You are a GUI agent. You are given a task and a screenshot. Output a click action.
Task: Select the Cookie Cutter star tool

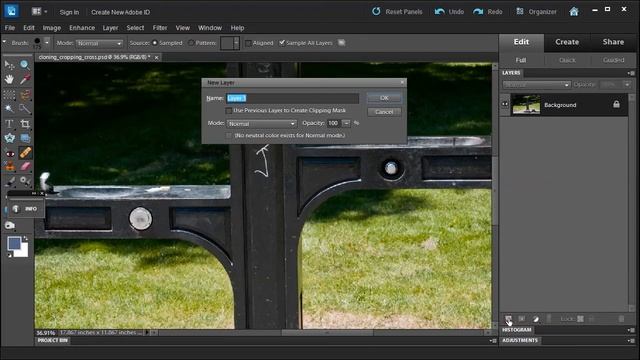click(x=9, y=138)
